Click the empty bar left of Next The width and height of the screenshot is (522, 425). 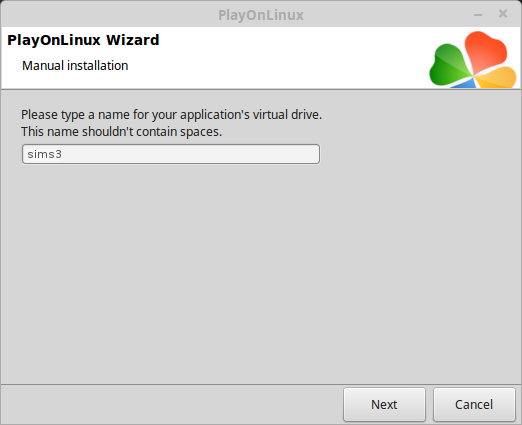point(172,404)
